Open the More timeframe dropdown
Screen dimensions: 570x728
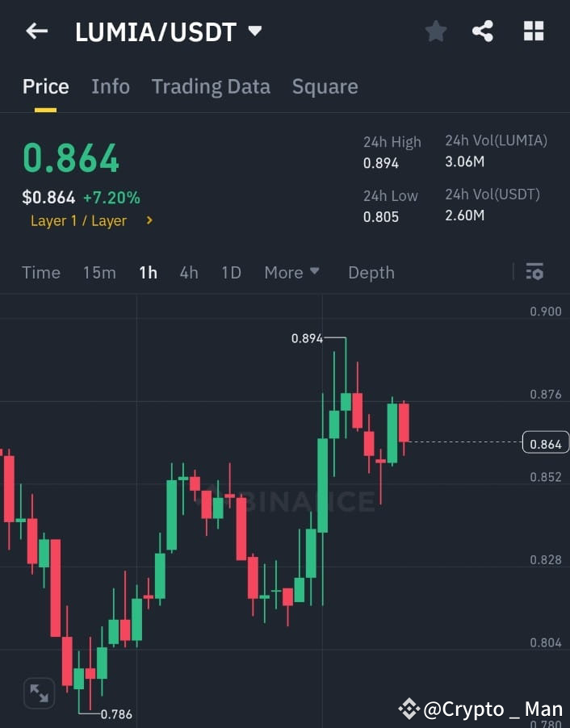click(x=291, y=273)
